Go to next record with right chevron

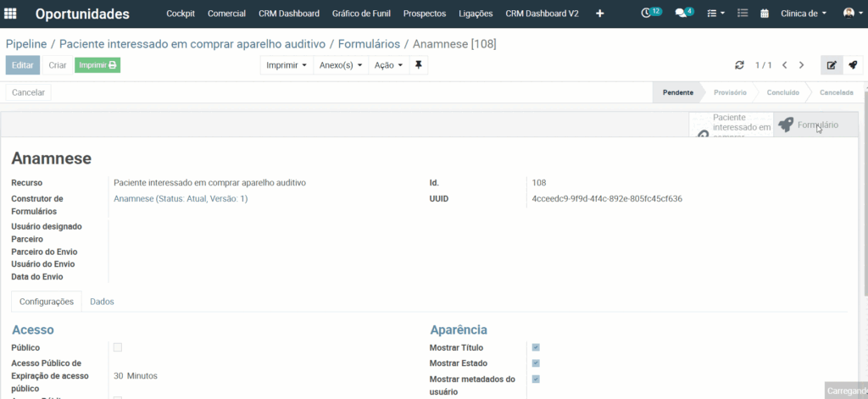[801, 65]
